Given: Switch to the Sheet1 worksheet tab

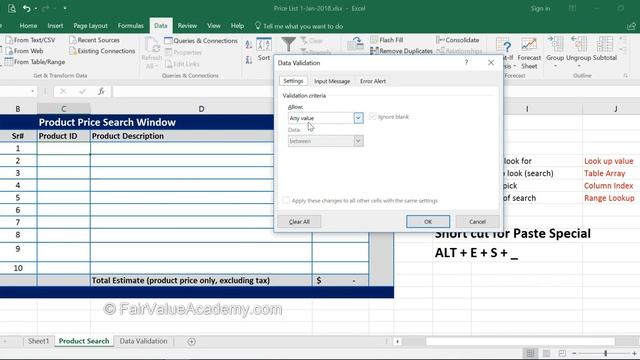Looking at the screenshot, I should click(x=38, y=341).
